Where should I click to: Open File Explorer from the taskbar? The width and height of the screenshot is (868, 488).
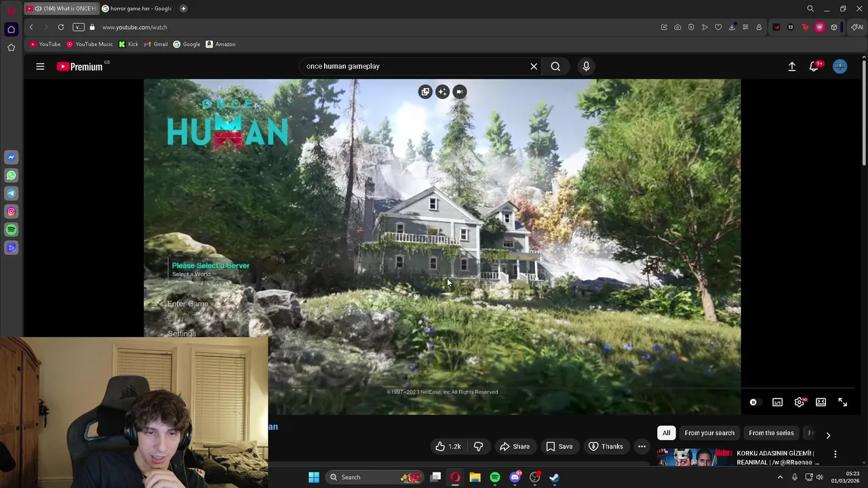click(x=475, y=477)
